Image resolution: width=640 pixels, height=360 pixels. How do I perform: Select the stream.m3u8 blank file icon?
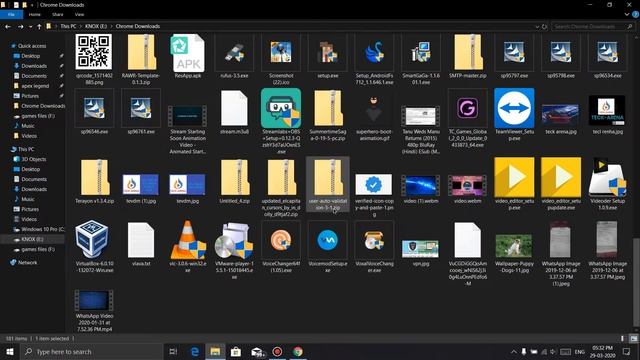[x=234, y=108]
